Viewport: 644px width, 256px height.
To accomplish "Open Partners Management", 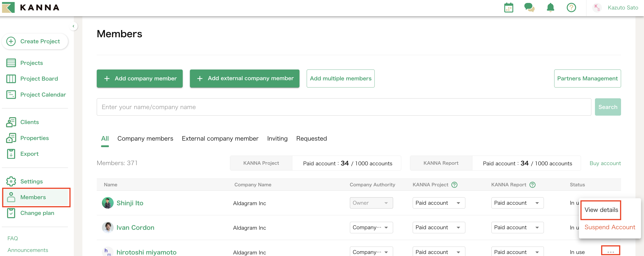I will [587, 79].
